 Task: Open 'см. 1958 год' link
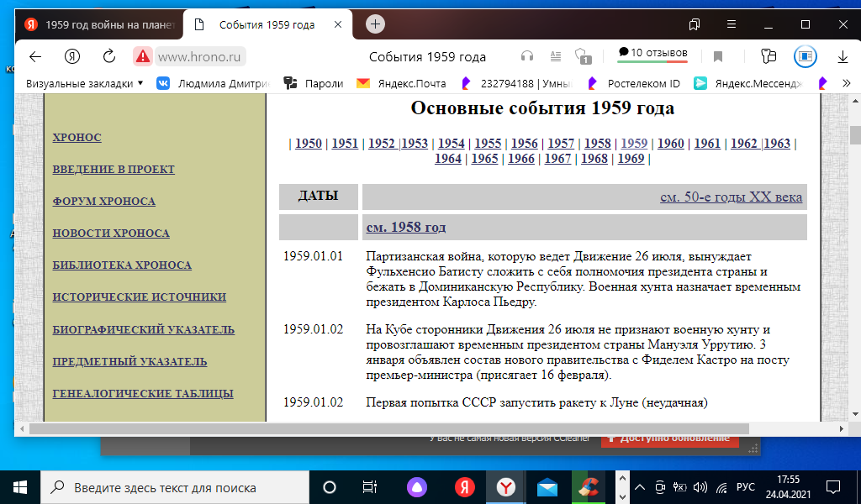tap(406, 228)
